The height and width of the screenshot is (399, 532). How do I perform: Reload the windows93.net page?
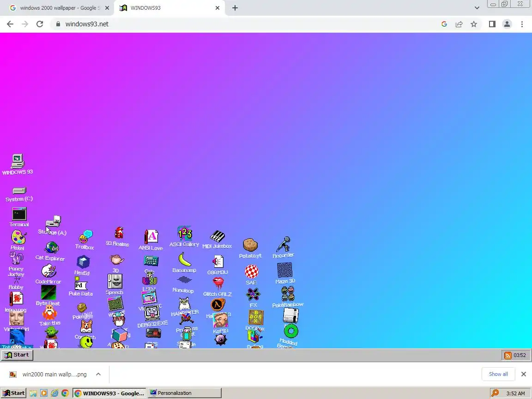(40, 24)
